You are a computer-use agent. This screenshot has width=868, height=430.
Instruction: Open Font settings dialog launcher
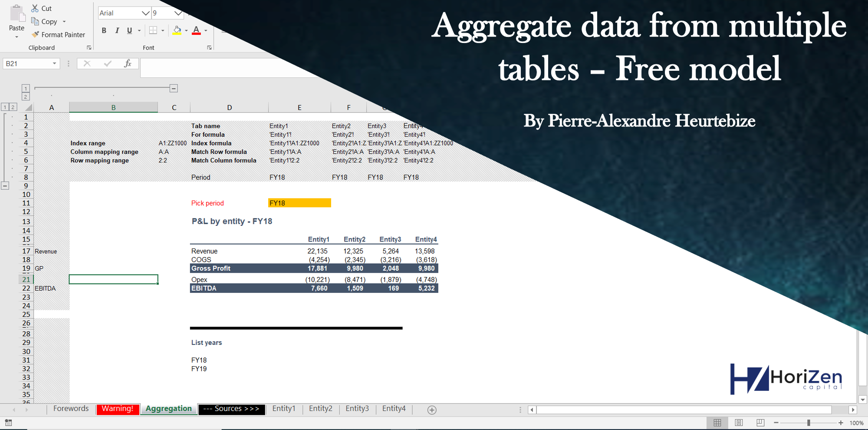point(209,48)
